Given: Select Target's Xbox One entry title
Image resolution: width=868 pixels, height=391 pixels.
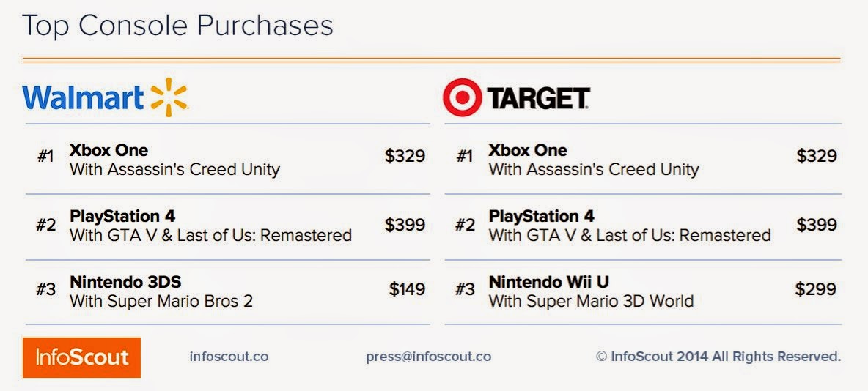Looking at the screenshot, I should [x=528, y=150].
